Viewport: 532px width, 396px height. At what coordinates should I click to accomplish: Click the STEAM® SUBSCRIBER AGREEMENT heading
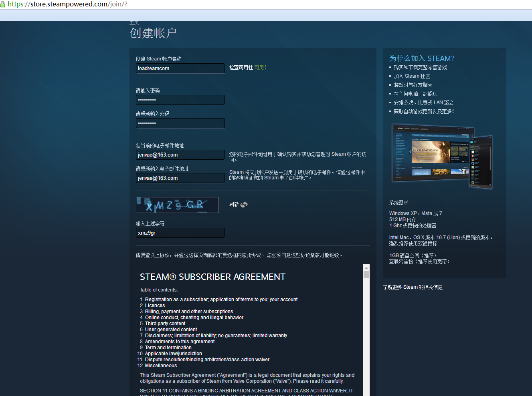[x=212, y=277]
